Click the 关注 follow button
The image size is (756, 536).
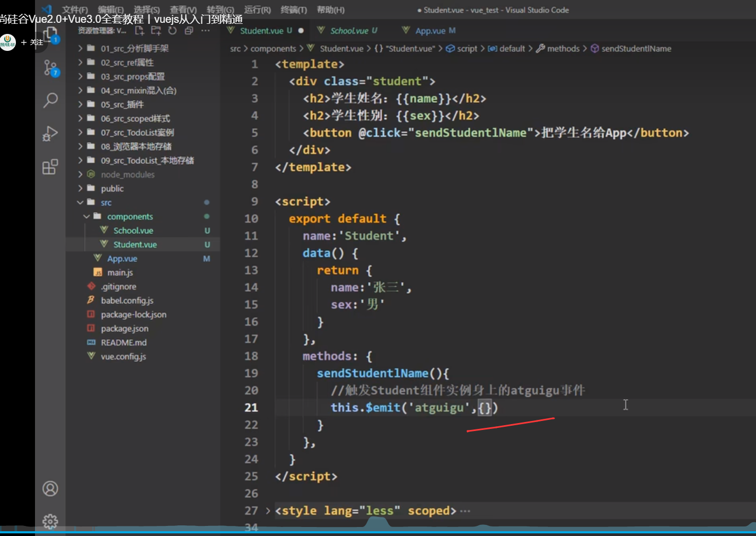[x=32, y=42]
